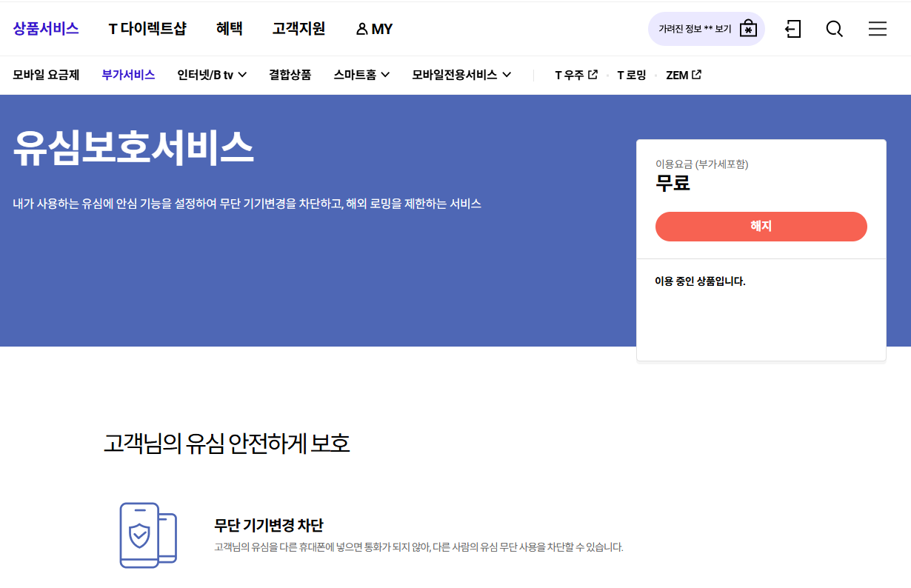Screen dimensions: 911x588
Task: Click the phone shield illustration icon
Action: coord(147,535)
